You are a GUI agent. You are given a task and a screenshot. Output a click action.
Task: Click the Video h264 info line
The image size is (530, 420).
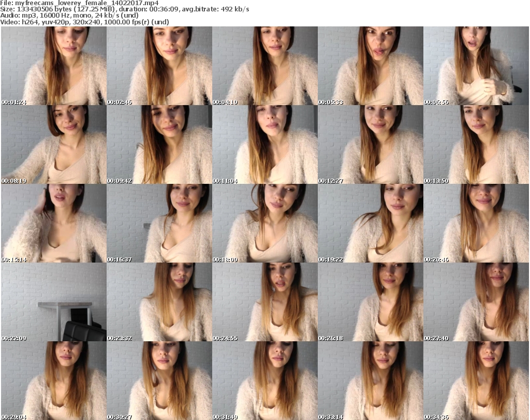coord(84,22)
